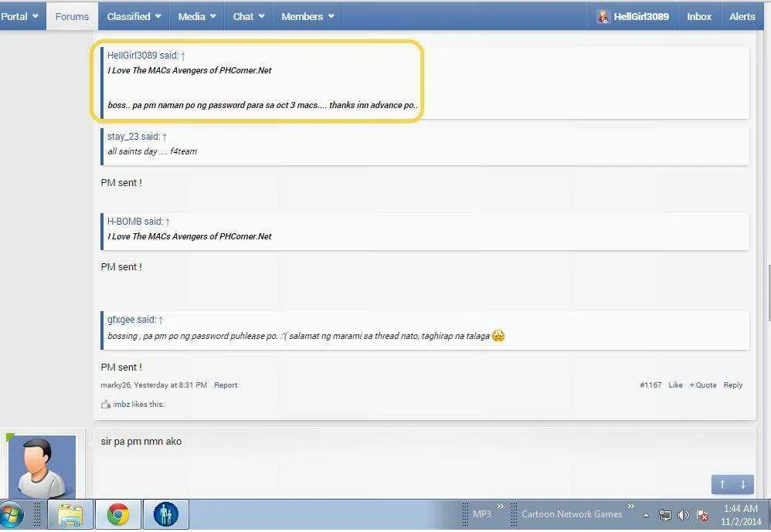The width and height of the screenshot is (771, 532).
Task: Click HellGirl3089 avatar icon in navbar
Action: pos(603,17)
